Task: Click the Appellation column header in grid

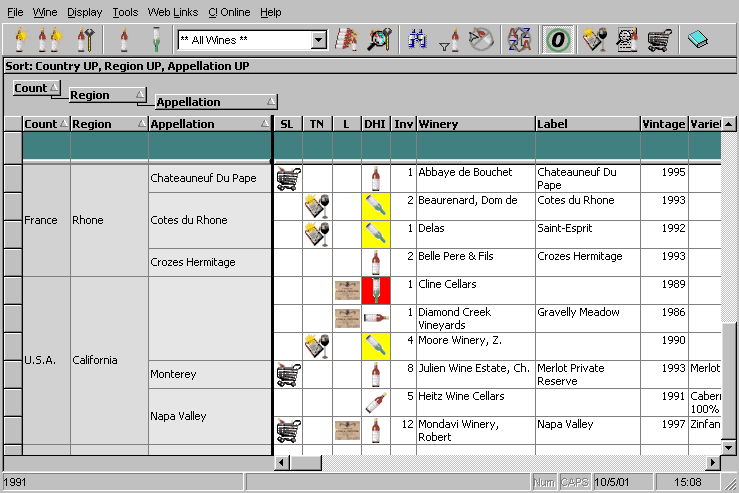Action: 210,124
